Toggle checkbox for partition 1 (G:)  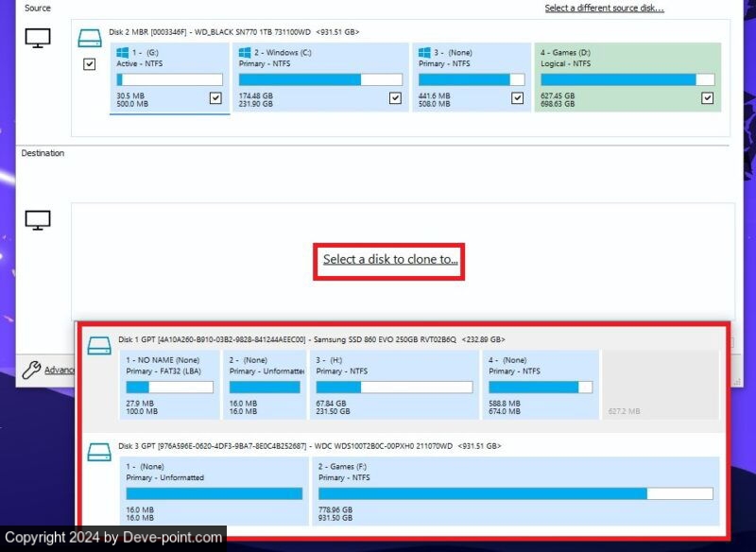(215, 97)
